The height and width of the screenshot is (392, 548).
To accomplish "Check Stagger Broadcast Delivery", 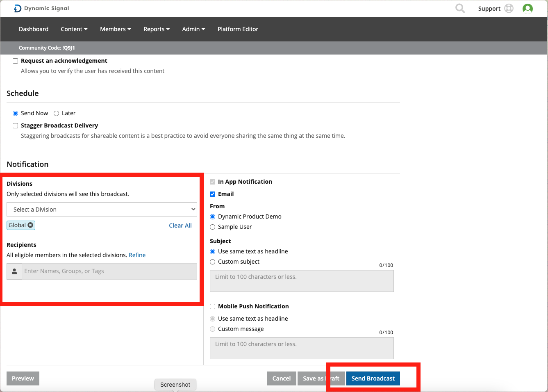I will [16, 126].
